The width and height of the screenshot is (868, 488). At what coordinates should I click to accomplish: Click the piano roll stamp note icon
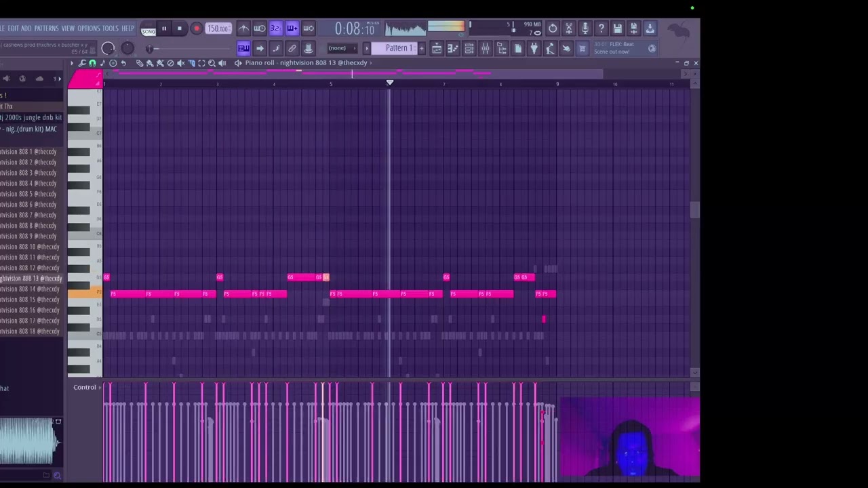tap(102, 63)
